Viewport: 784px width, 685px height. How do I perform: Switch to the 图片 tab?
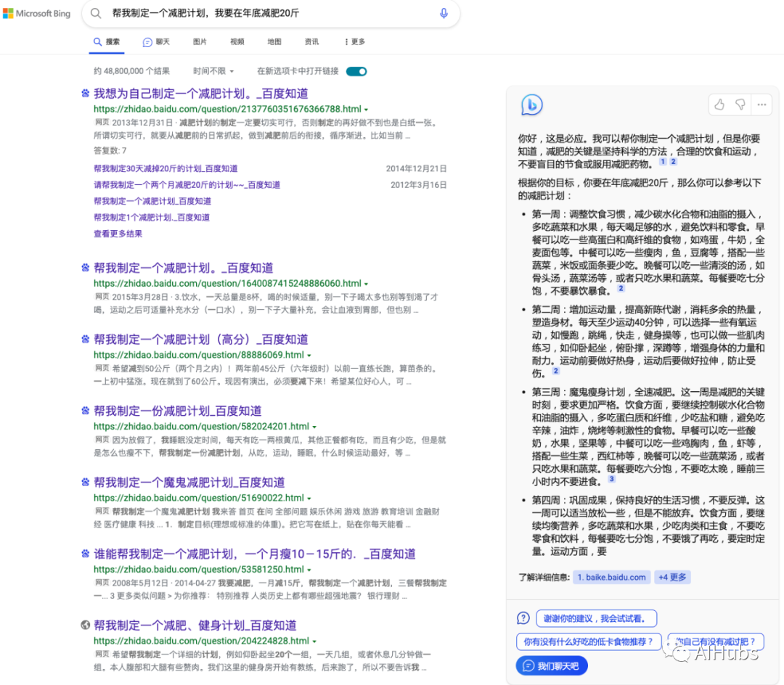point(200,42)
